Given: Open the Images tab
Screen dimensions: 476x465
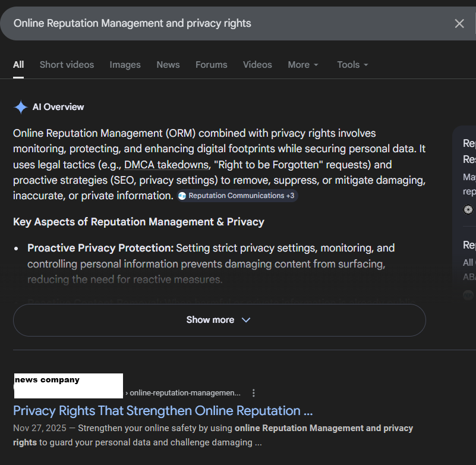Looking at the screenshot, I should 125,65.
